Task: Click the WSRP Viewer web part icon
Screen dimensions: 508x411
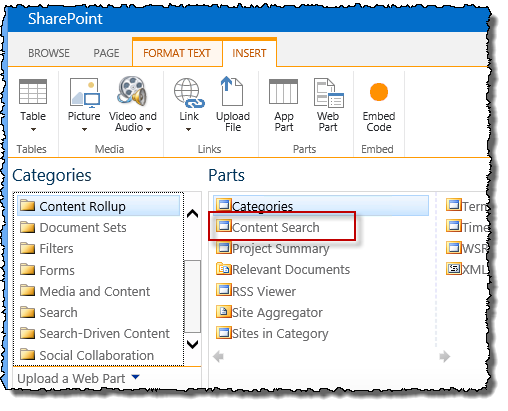Action: [454, 248]
